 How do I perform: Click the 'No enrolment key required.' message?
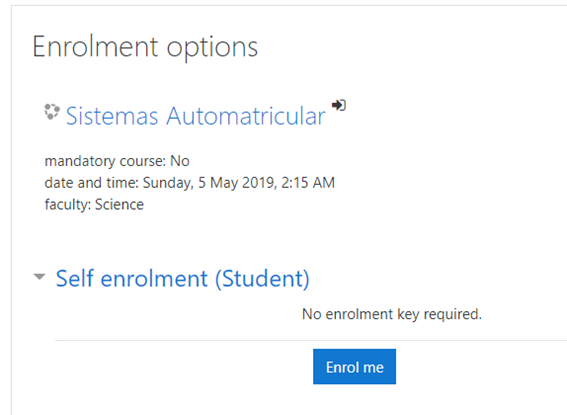(392, 314)
